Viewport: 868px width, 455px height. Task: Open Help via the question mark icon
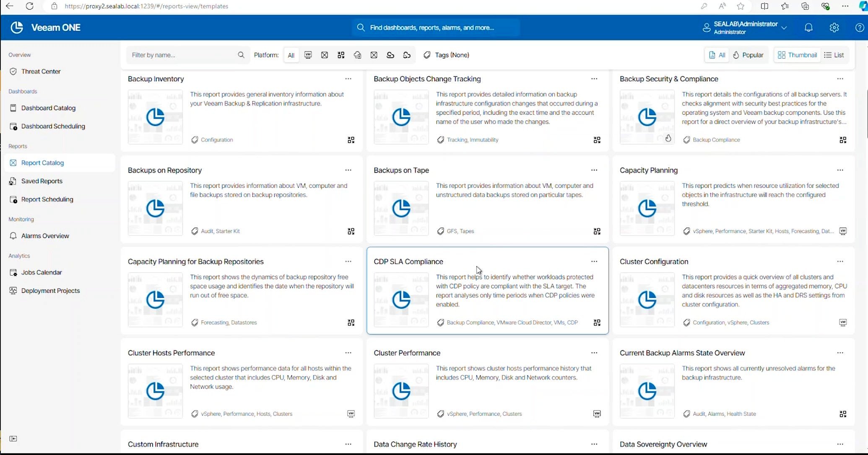(x=860, y=27)
